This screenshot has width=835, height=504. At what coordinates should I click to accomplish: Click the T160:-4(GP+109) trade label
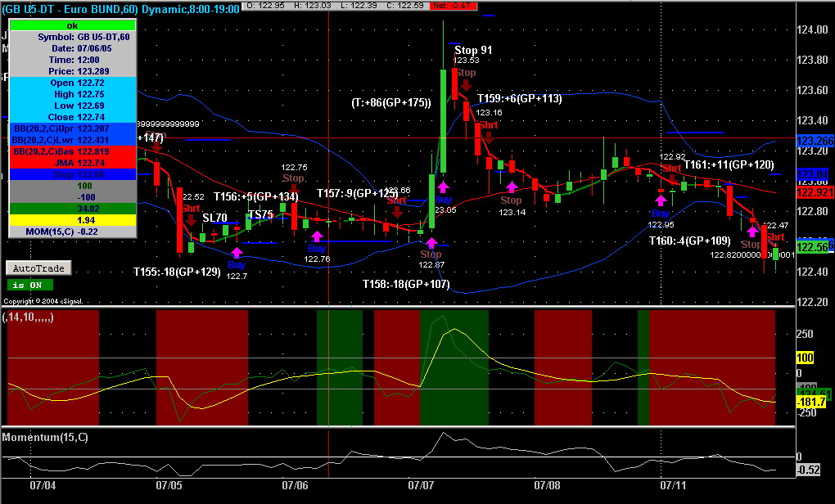tap(689, 241)
